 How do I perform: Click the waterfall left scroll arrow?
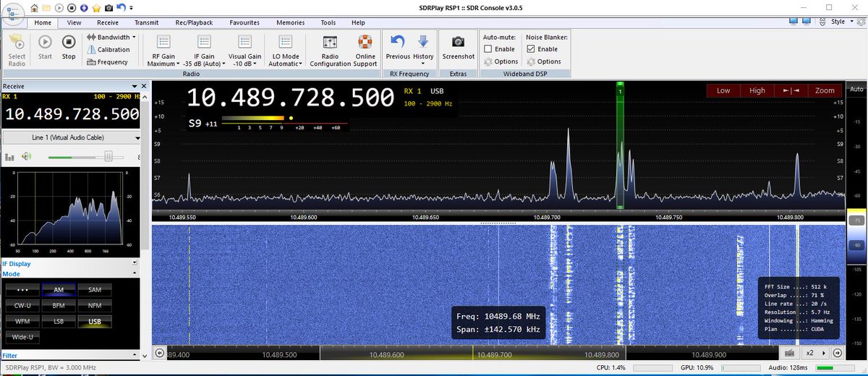160,353
